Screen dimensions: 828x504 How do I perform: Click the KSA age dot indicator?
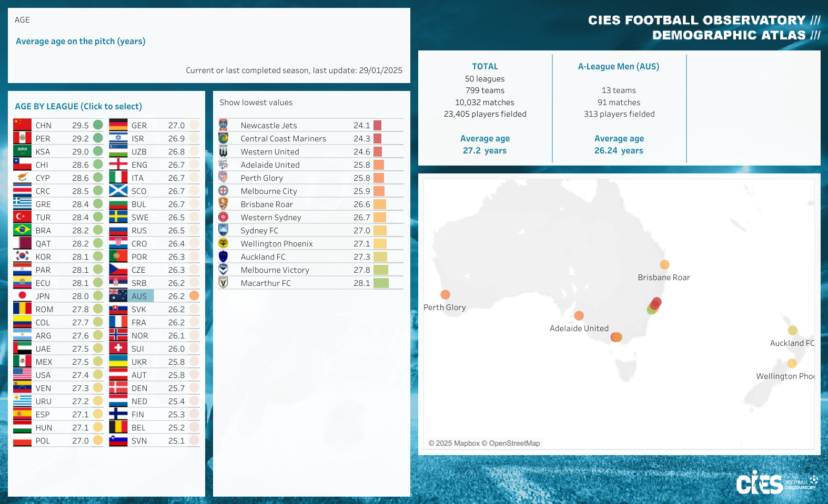(98, 151)
